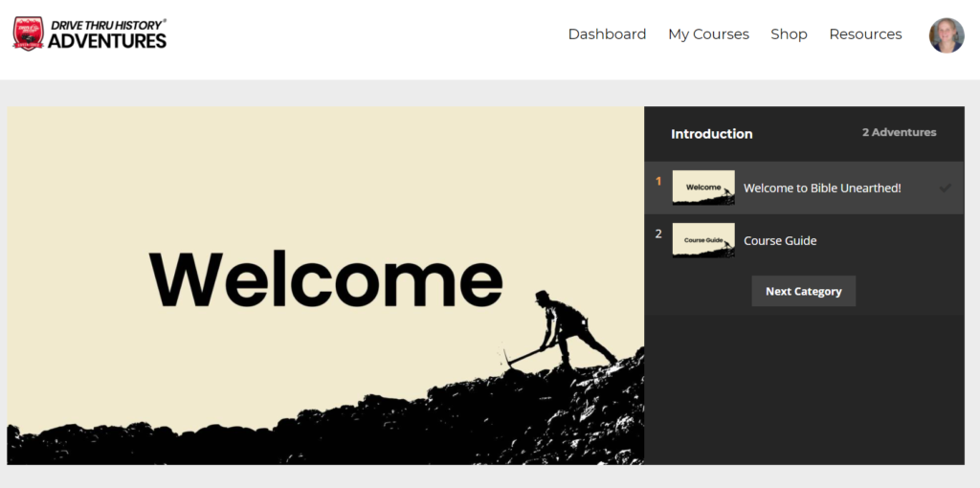Image resolution: width=980 pixels, height=488 pixels.
Task: Go to My Courses
Action: pos(708,34)
